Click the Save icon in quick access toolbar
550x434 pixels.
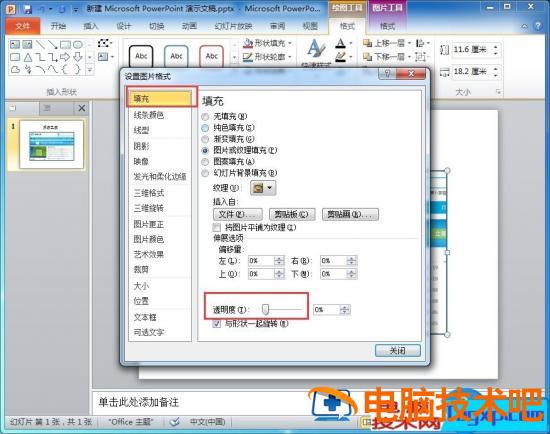28,9
